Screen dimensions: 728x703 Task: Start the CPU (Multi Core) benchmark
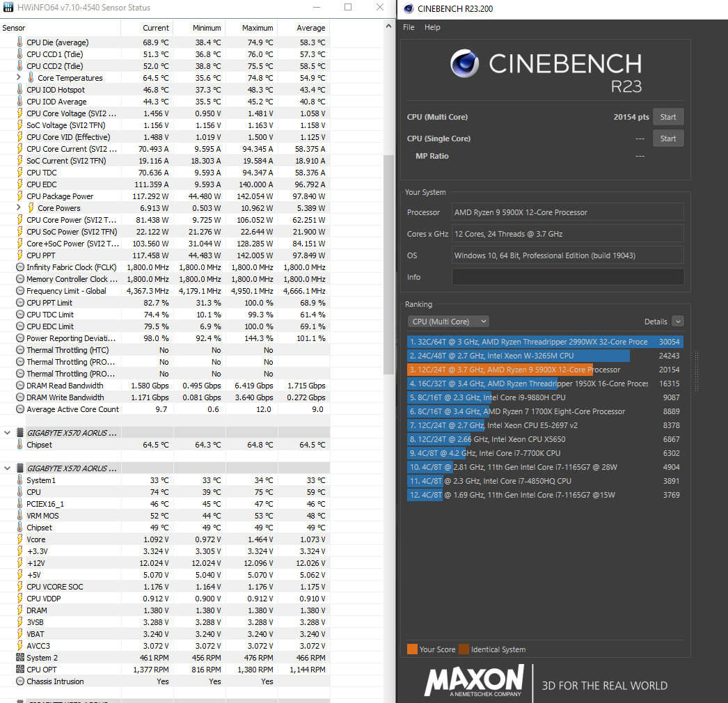pos(668,117)
